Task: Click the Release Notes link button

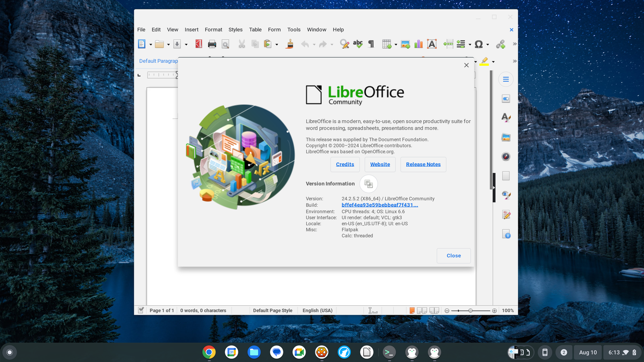Action: coord(423,164)
